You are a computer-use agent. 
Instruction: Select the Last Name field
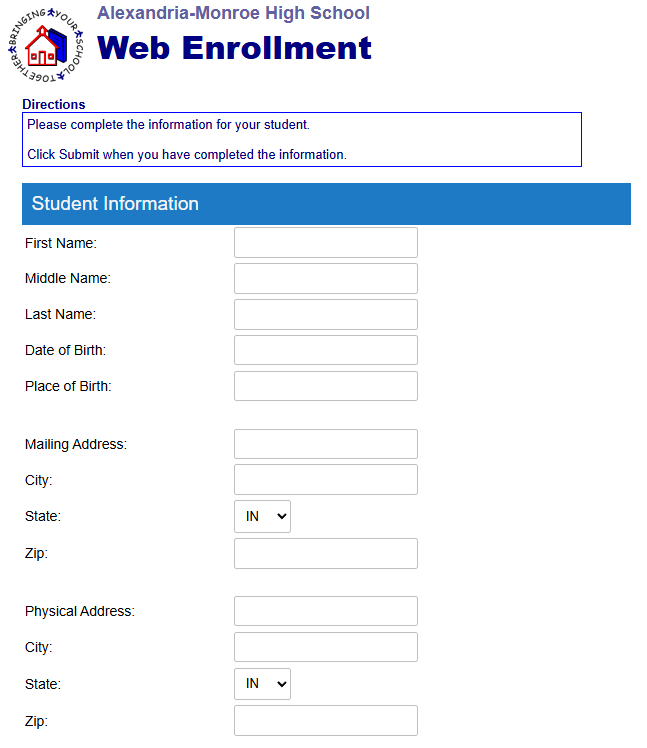[325, 315]
